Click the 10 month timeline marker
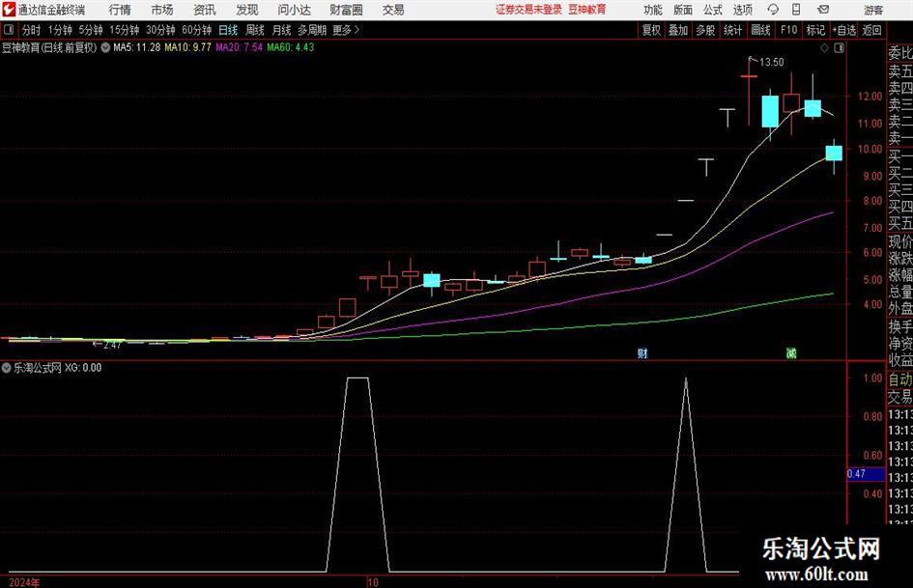 coord(373,582)
